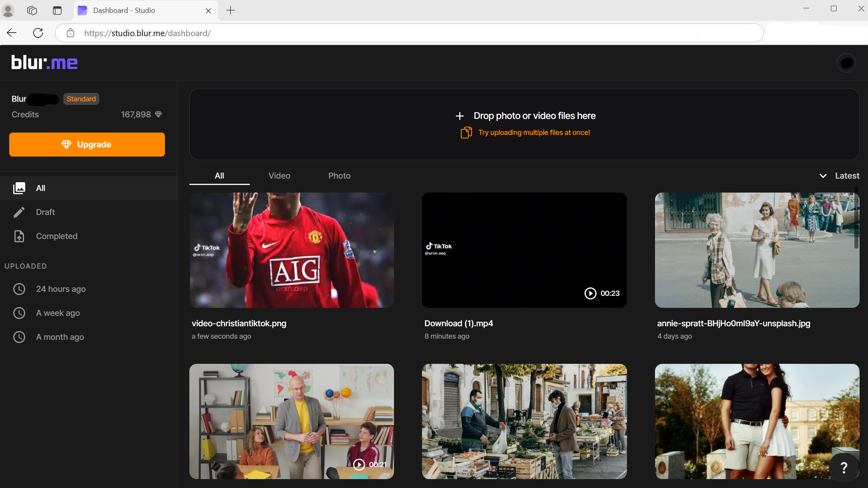Play the classroom video clip
Viewport: 868px width, 488px height.
pyautogui.click(x=359, y=465)
